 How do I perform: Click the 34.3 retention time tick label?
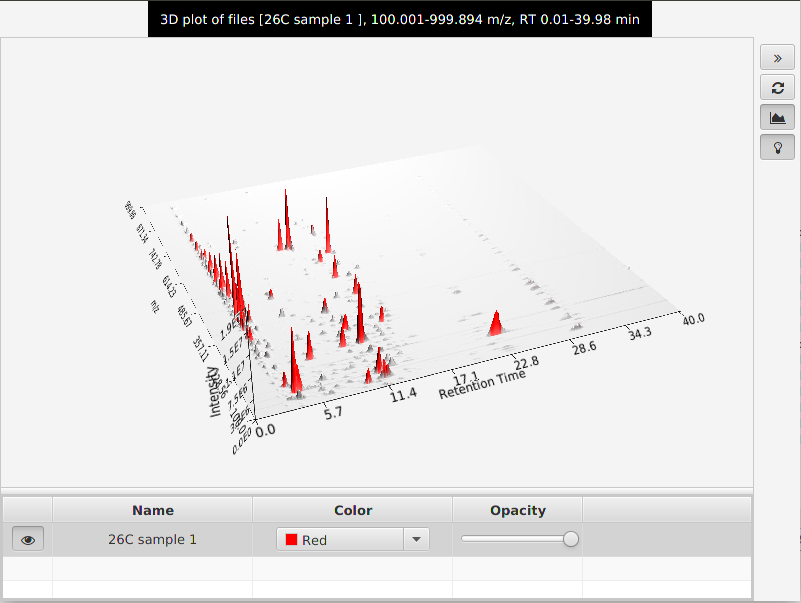coord(640,333)
